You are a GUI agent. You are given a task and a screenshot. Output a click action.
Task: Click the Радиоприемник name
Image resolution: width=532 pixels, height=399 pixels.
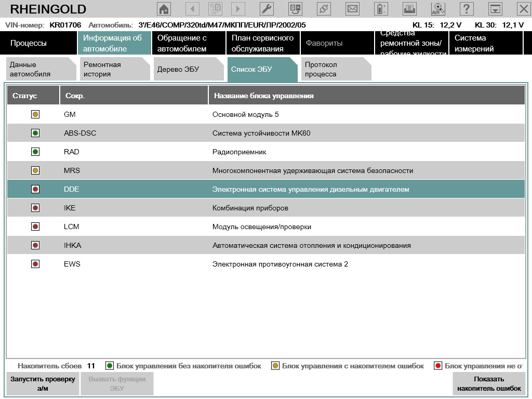(x=239, y=152)
